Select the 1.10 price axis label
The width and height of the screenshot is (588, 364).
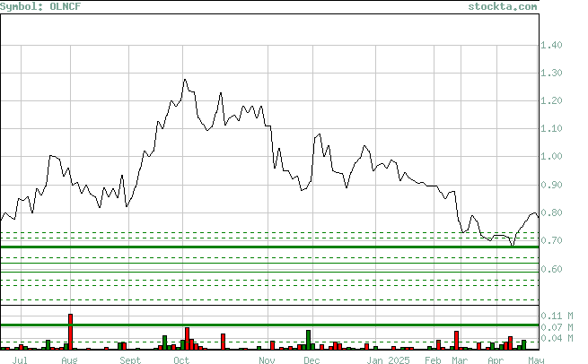pyautogui.click(x=551, y=129)
